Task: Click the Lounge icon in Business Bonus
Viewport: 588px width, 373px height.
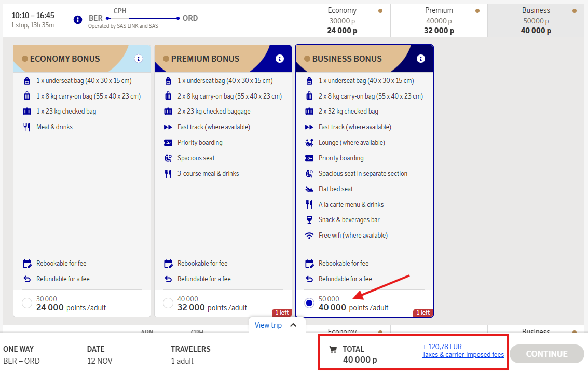Action: [x=309, y=142]
